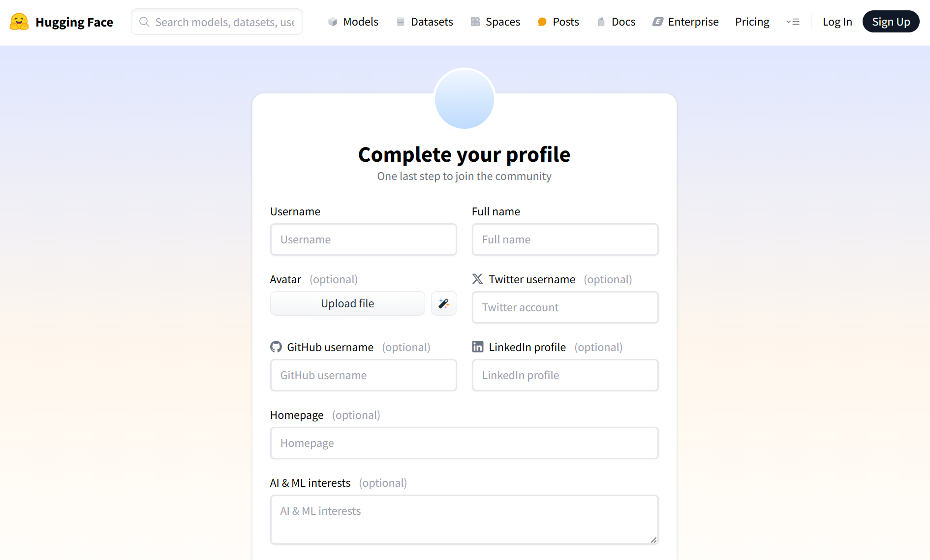This screenshot has width=930, height=560.
Task: Click the GitHub octocat icon
Action: (276, 347)
